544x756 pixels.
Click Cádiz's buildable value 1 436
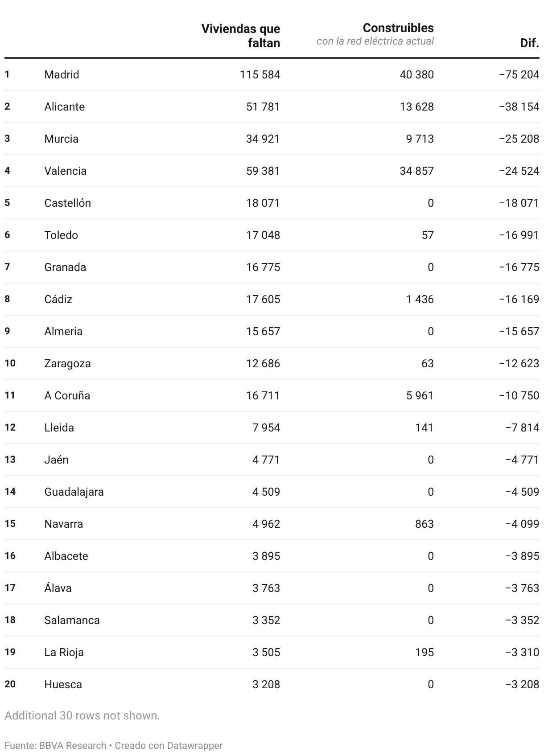420,299
